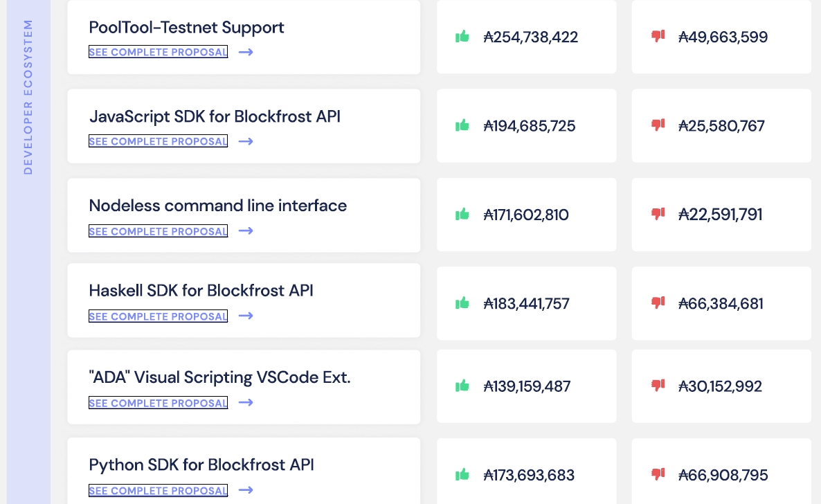Open complete proposal for JavaScript SDK for Blockfrost

[x=158, y=141]
